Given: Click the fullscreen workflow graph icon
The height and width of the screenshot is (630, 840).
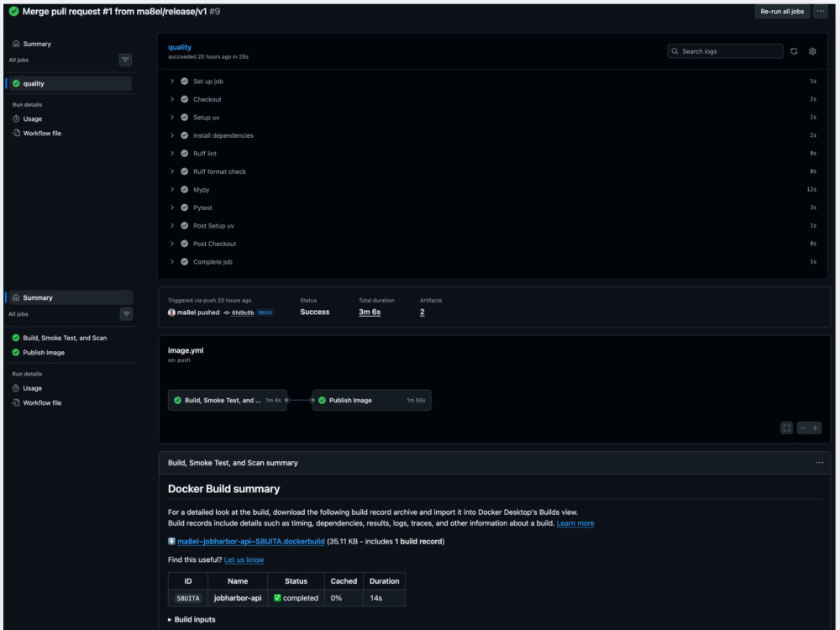Looking at the screenshot, I should point(786,428).
